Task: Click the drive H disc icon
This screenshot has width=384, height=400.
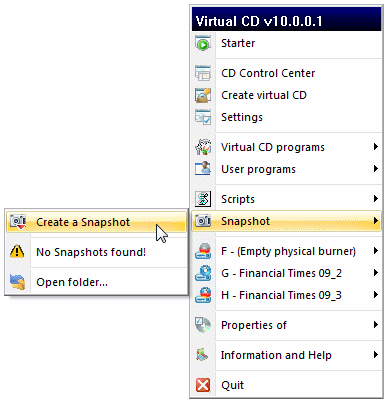Action: pos(203,295)
